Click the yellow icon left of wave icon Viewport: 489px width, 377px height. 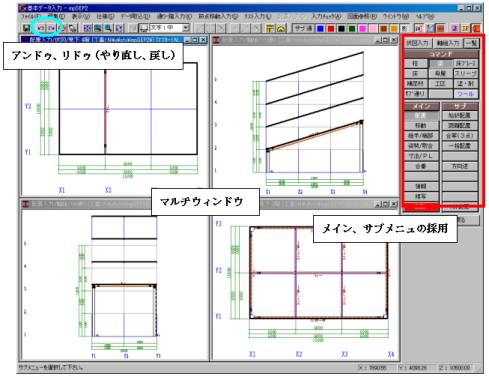click(x=270, y=28)
